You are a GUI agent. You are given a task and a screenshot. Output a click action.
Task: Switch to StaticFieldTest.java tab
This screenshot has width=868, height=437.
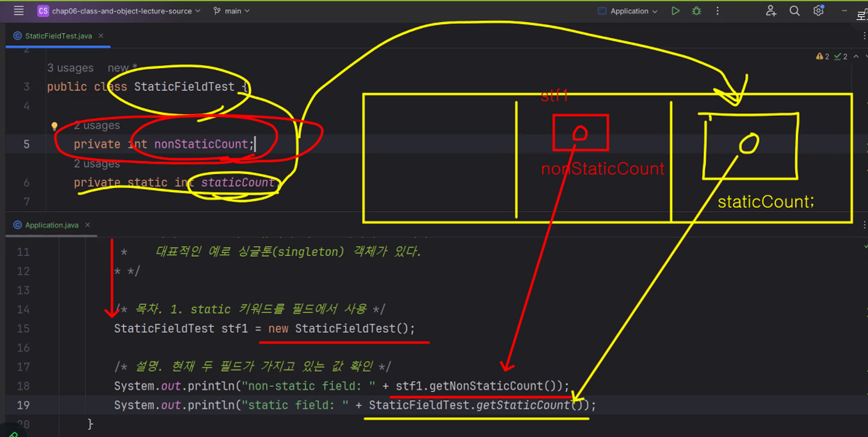coord(58,36)
